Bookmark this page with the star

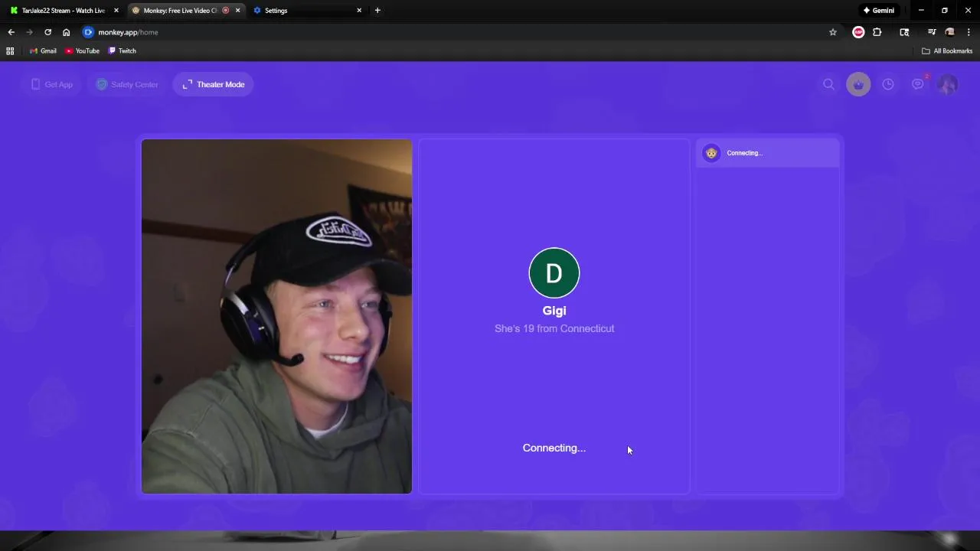833,32
